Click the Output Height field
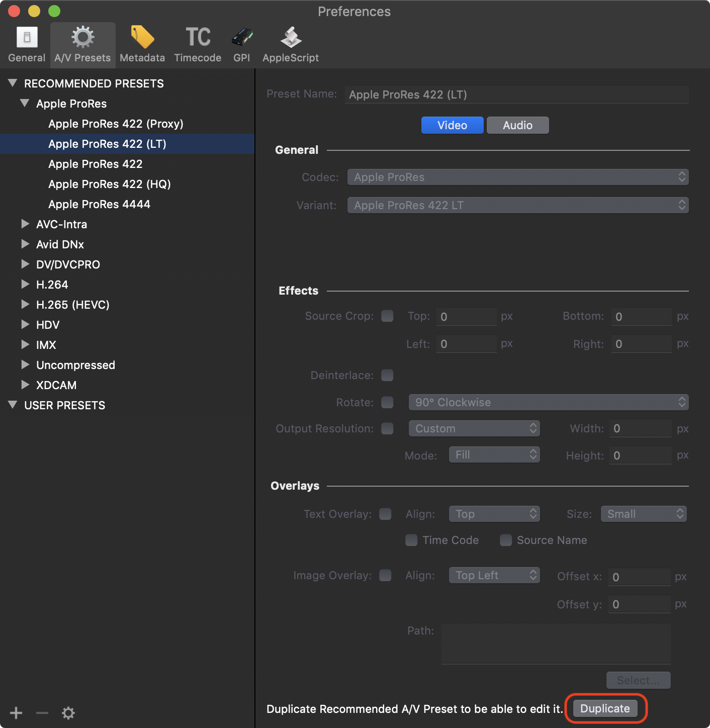 click(641, 456)
